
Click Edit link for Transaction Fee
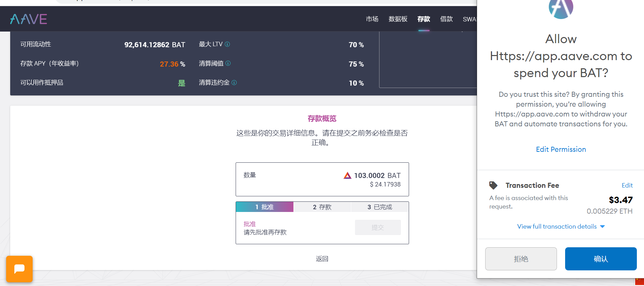tap(627, 185)
